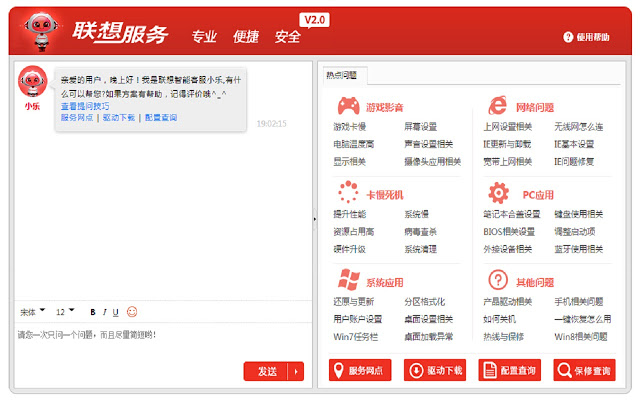Image resolution: width=640 pixels, height=400 pixels.
Task: Insert an emoji with the smiley icon
Action: (132, 312)
